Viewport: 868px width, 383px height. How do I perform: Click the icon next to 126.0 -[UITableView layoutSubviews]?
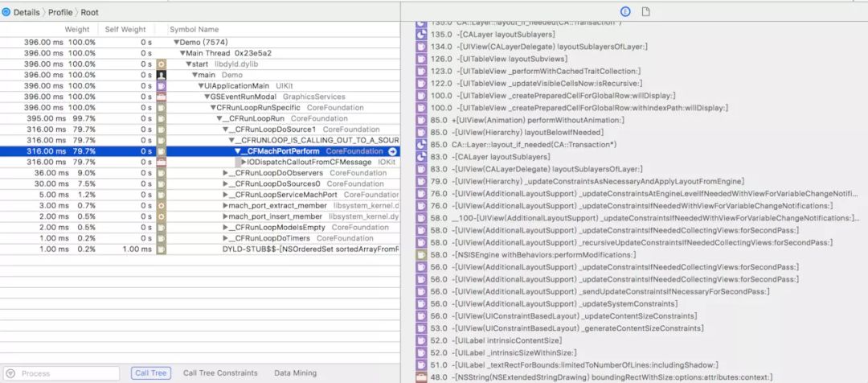(420, 59)
